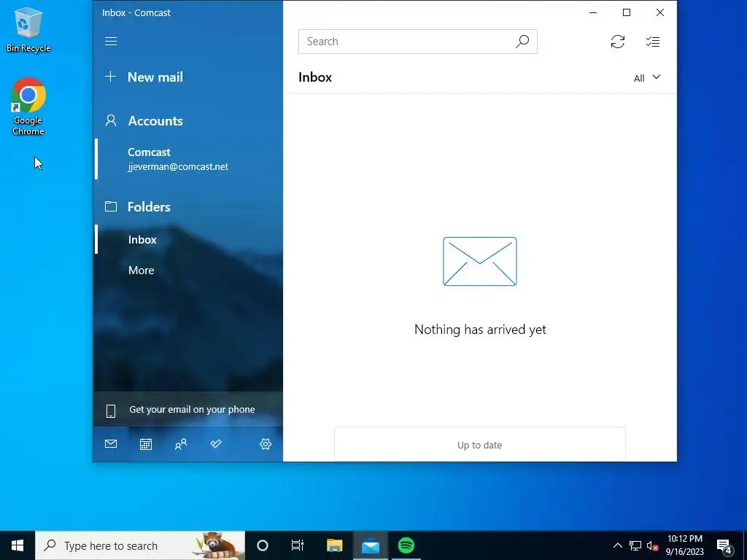Switch to Calendar icon
The height and width of the screenshot is (560, 747).
[146, 444]
